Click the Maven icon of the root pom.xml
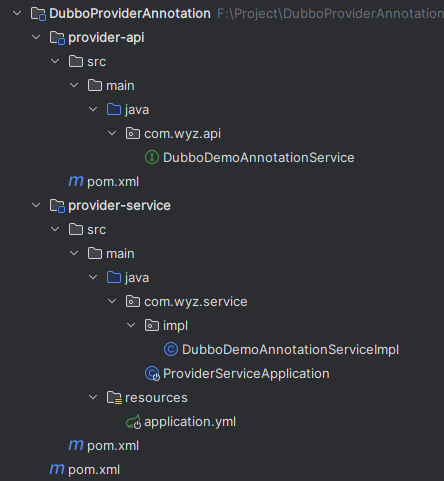Image resolution: width=444 pixels, height=481 pixels. click(57, 469)
